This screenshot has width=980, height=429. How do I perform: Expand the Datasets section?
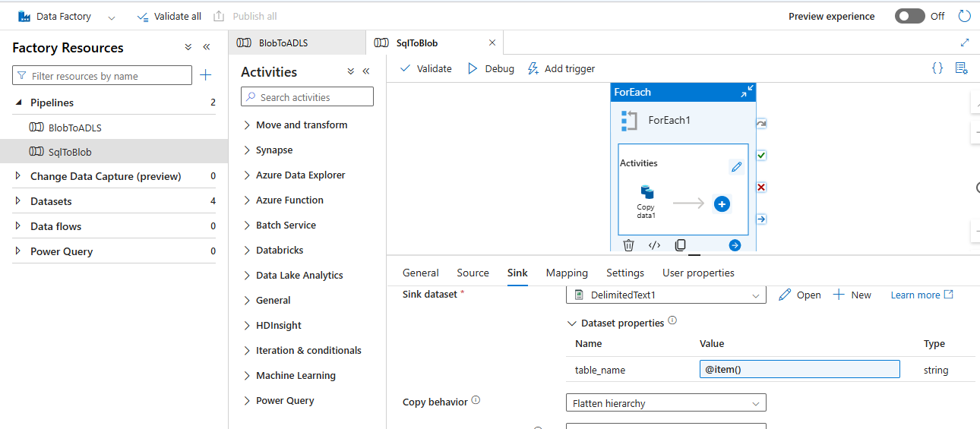pos(18,201)
